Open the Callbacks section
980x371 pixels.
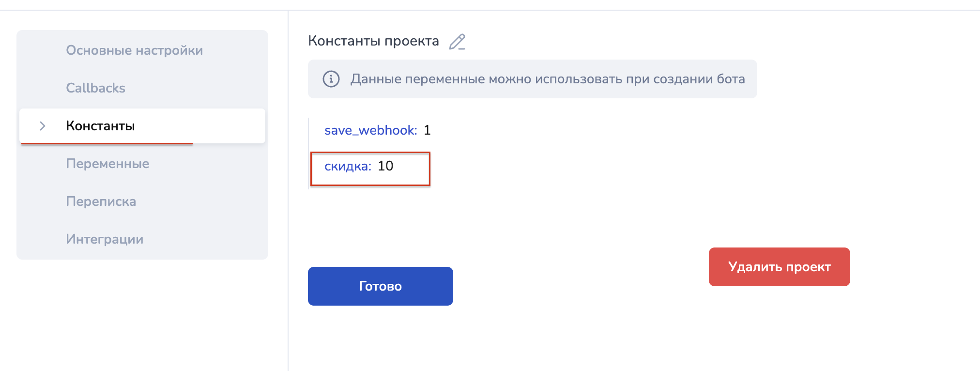[x=95, y=88]
